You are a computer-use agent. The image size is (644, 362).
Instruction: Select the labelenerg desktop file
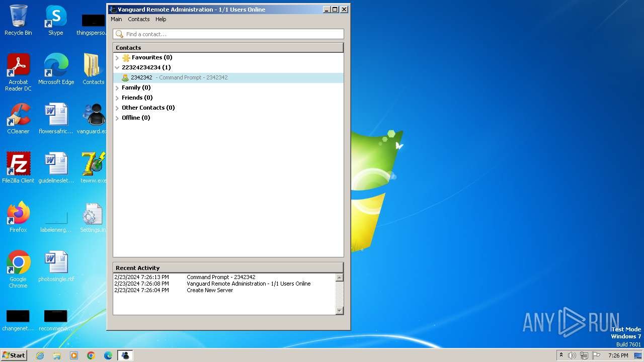pos(56,221)
